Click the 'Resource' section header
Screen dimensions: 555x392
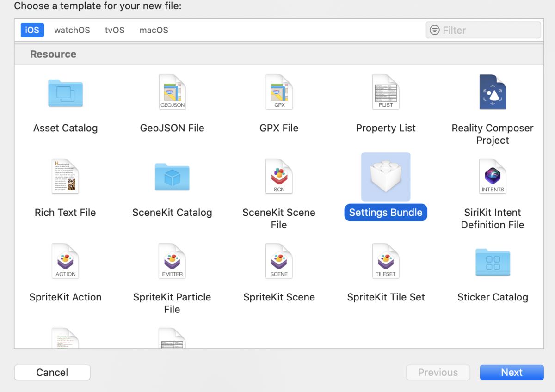(53, 54)
